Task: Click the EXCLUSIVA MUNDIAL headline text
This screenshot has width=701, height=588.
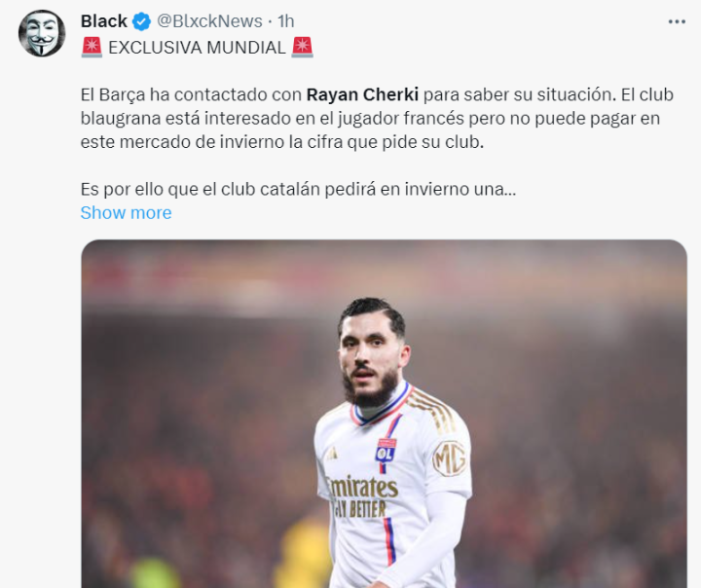Action: (197, 48)
